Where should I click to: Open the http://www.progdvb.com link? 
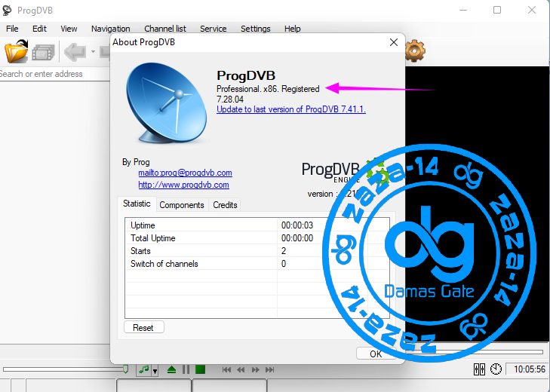[x=184, y=185]
